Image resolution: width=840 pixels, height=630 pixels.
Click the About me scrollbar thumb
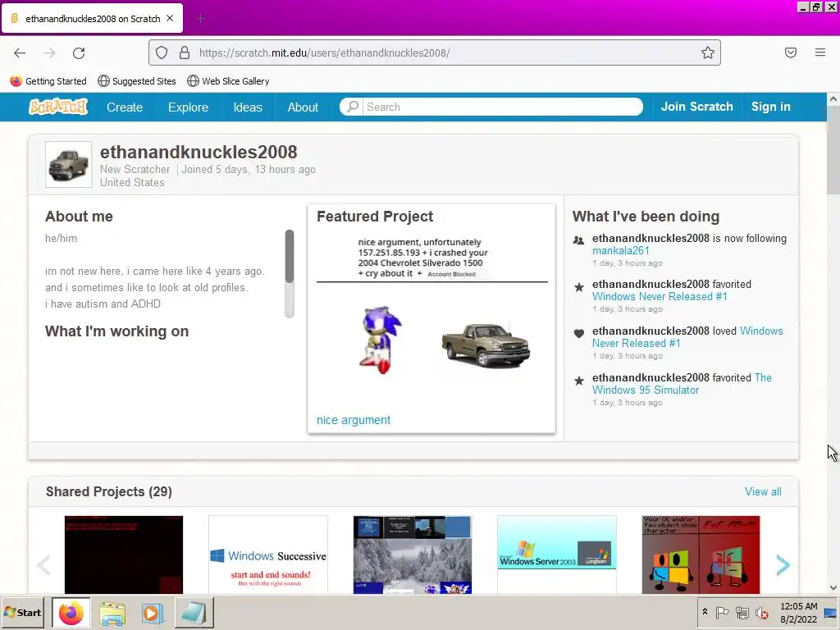(x=290, y=257)
